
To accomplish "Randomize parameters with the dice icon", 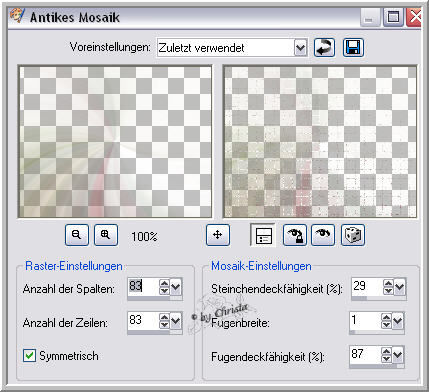I will pos(353,235).
